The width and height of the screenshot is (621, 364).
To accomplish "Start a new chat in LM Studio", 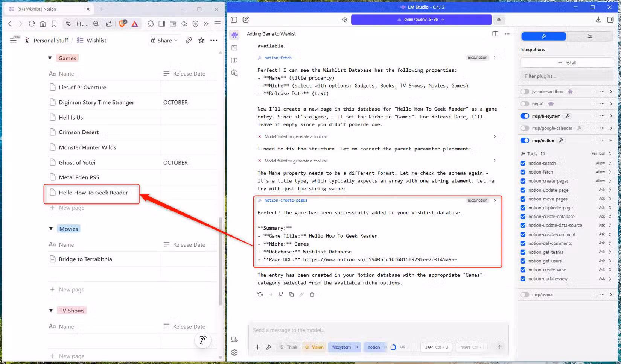I will [x=246, y=20].
